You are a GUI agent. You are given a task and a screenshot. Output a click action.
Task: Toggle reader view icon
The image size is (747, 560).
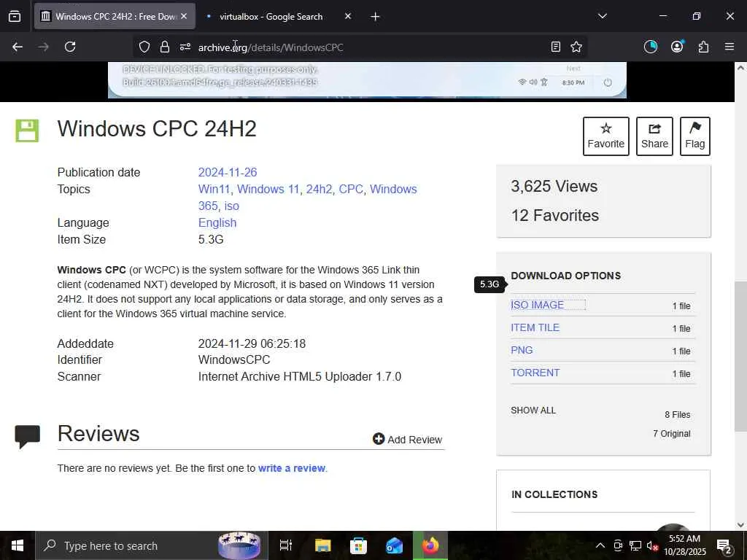click(555, 47)
